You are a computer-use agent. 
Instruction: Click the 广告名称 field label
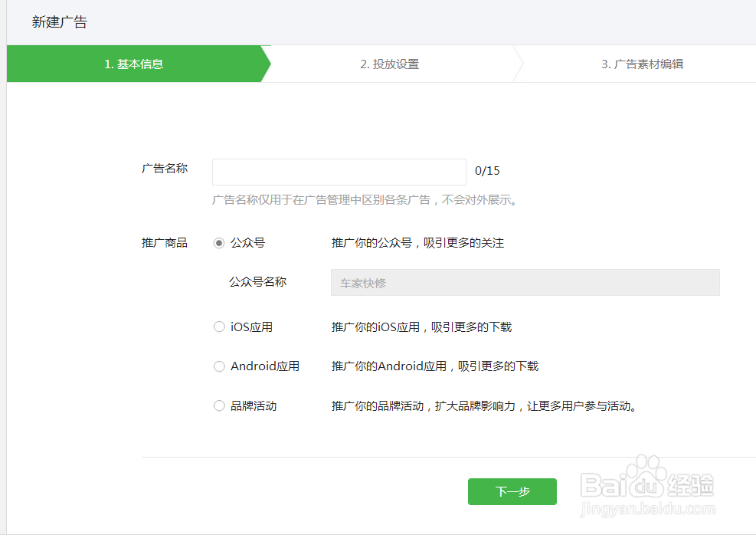pyautogui.click(x=165, y=169)
